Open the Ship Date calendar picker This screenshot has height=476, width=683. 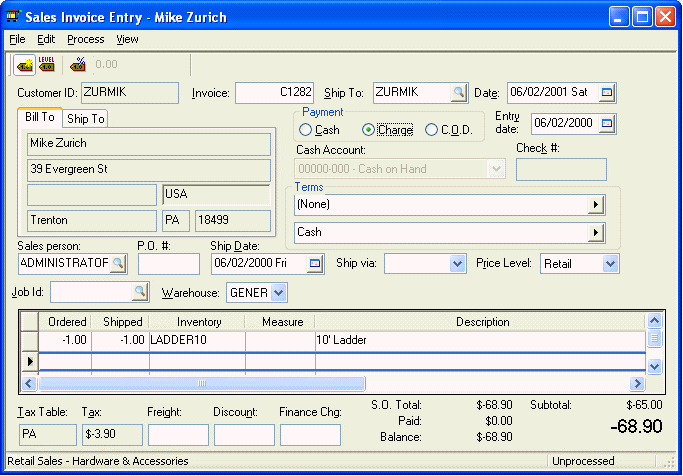pyautogui.click(x=314, y=263)
